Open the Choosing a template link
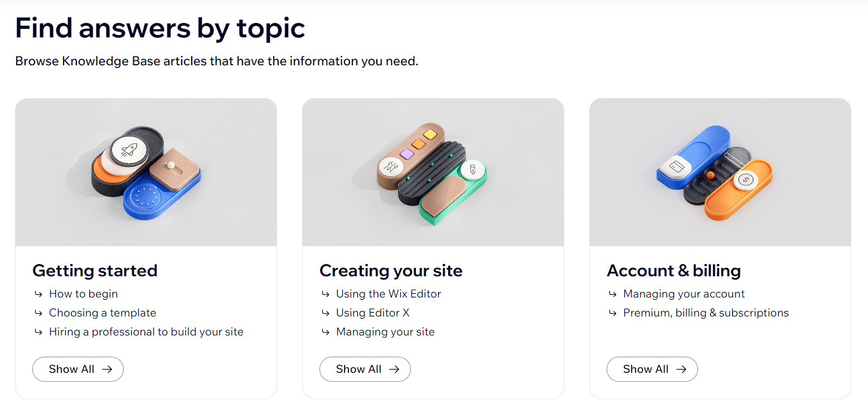868x408 pixels. (x=103, y=313)
